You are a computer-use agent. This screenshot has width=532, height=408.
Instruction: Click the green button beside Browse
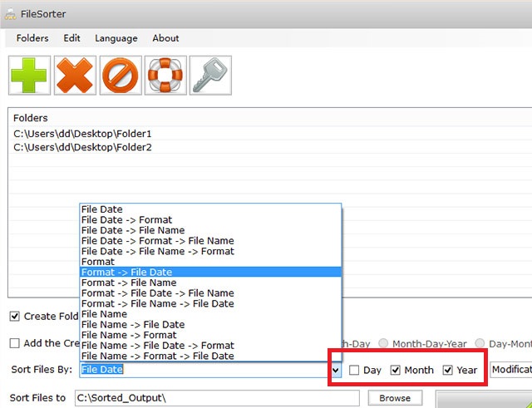click(484, 400)
